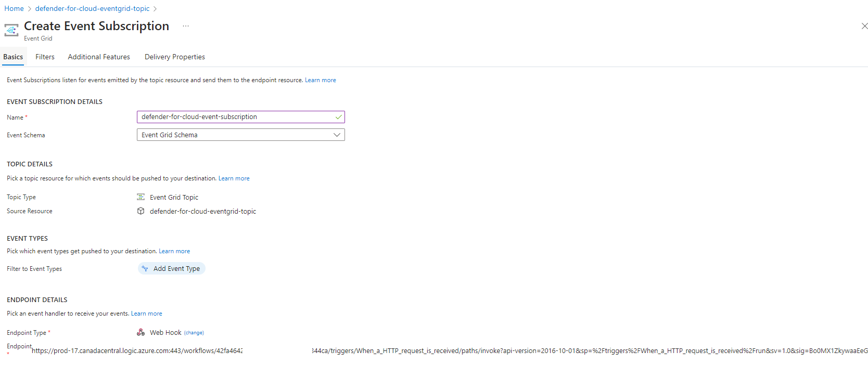This screenshot has width=868, height=365.
Task: Click the green validation checkmark in Name field
Action: (x=339, y=117)
